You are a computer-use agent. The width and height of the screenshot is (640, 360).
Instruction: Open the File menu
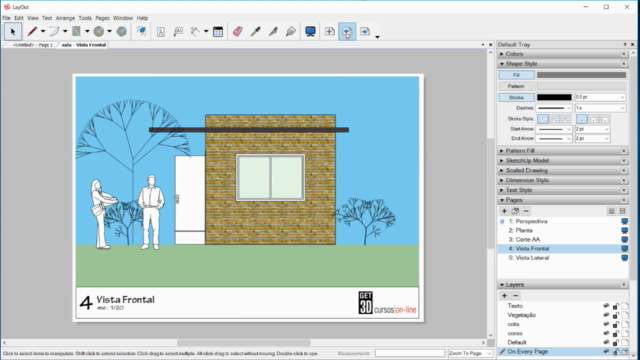(6, 18)
